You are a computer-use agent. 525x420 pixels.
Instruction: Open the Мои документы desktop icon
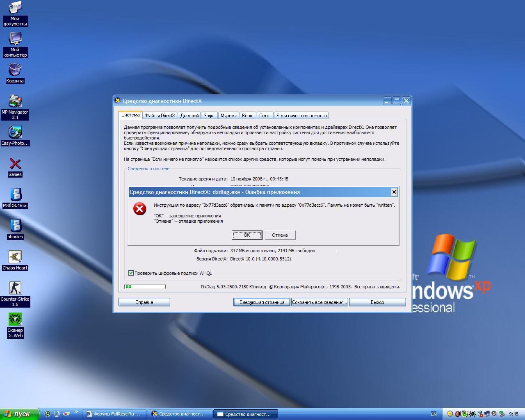click(15, 14)
